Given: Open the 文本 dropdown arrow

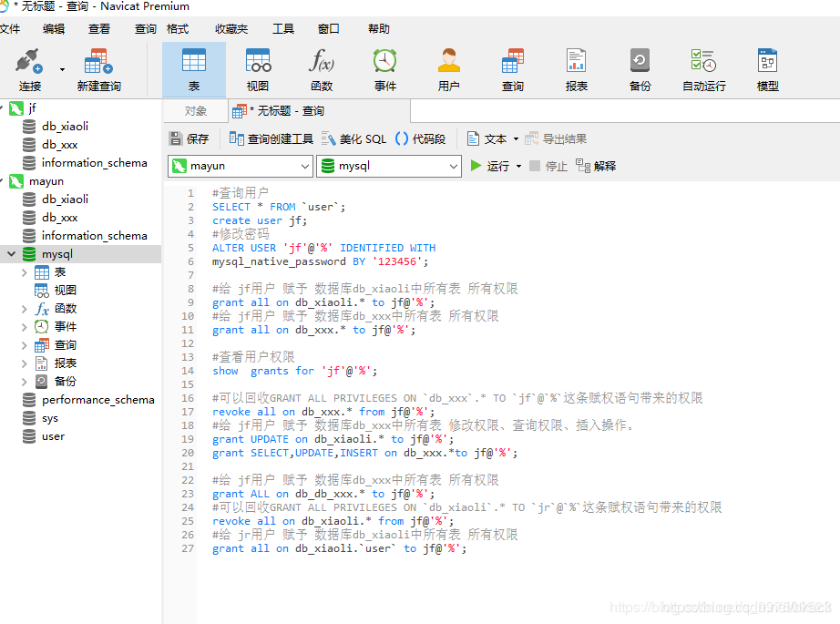Looking at the screenshot, I should [x=516, y=138].
